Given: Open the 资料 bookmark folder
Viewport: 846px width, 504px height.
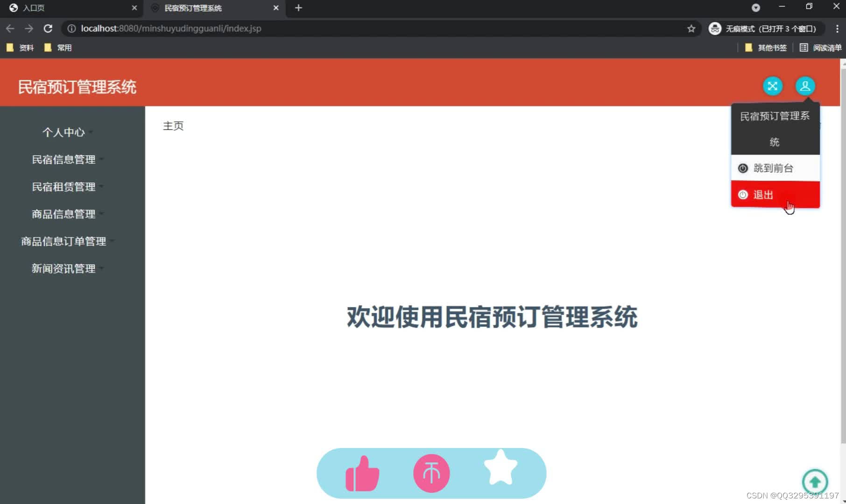Looking at the screenshot, I should click(x=20, y=48).
